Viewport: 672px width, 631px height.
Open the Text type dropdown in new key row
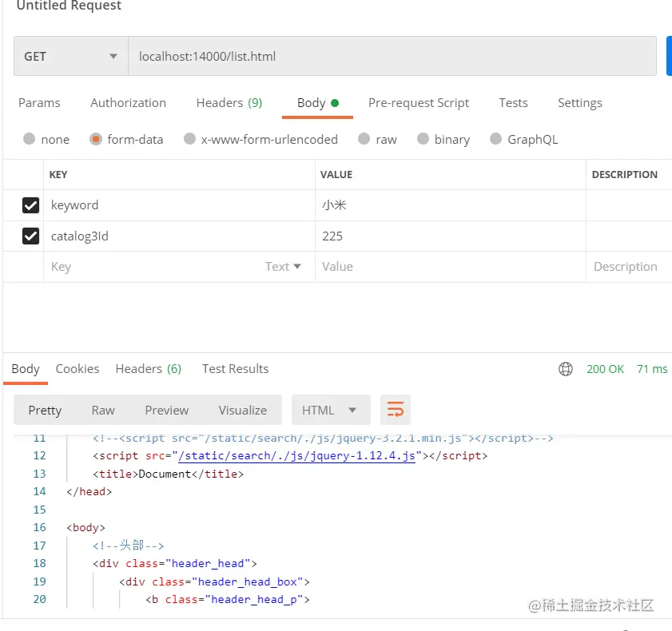click(x=283, y=267)
